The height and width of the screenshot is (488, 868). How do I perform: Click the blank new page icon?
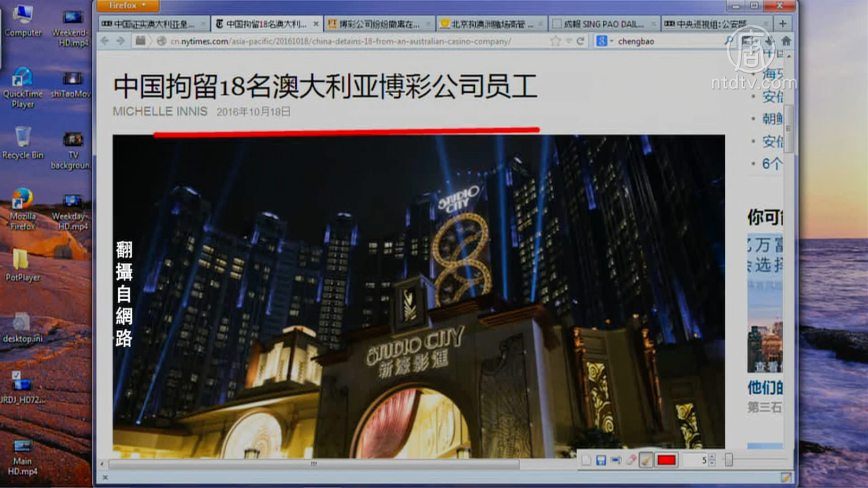pos(586,460)
